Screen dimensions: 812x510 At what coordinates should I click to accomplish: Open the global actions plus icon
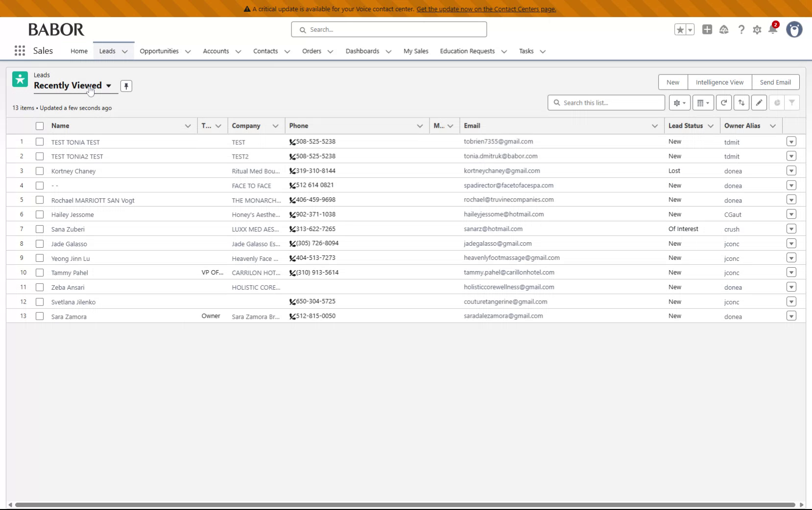click(707, 29)
